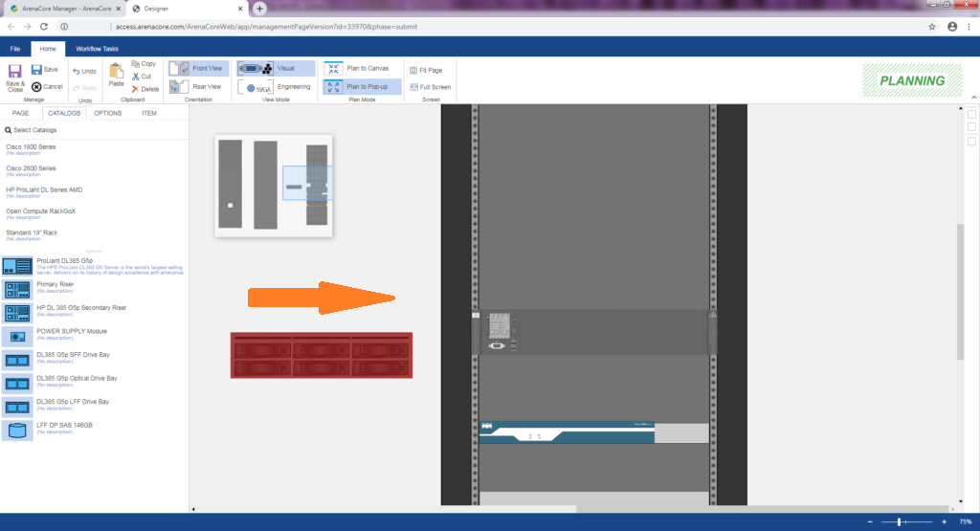Cut the selected item

point(142,77)
